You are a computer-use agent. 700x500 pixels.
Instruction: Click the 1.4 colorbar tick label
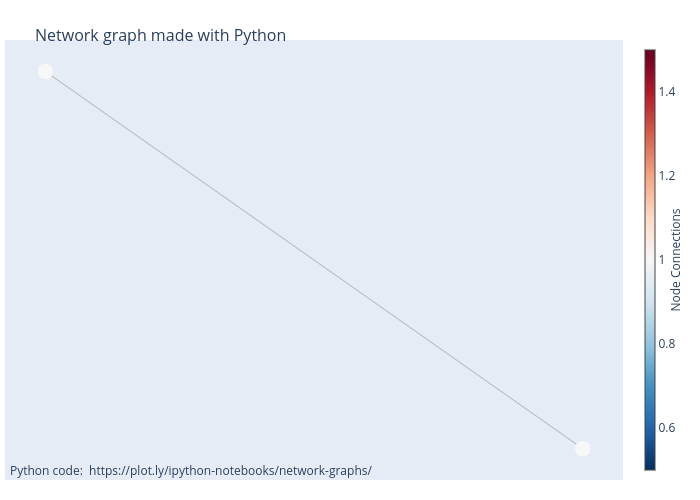[667, 92]
